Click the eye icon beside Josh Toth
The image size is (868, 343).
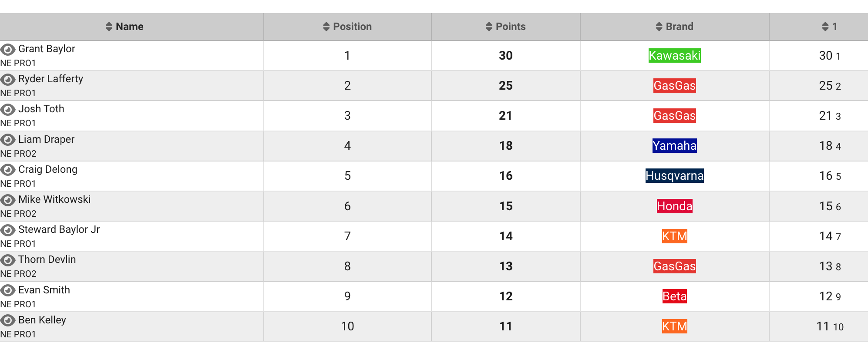(8, 109)
